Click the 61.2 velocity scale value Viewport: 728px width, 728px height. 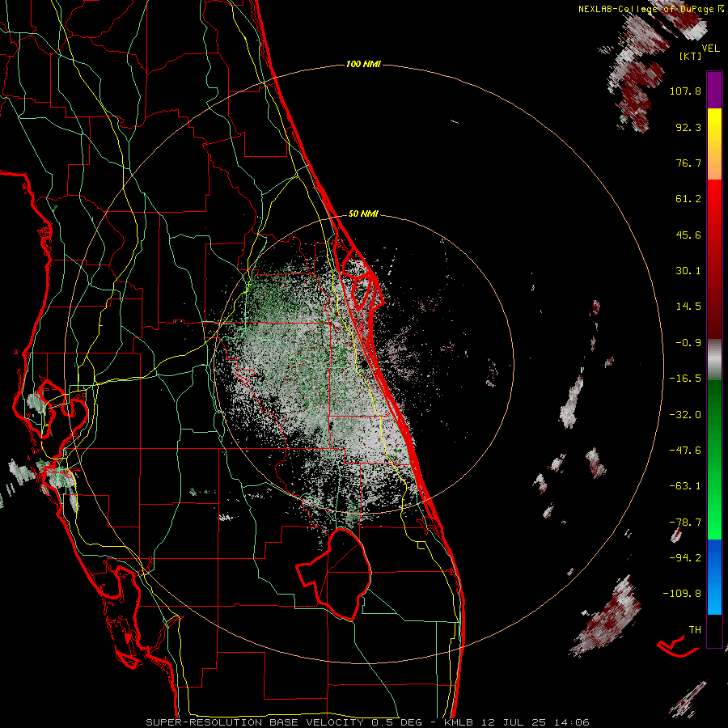688,199
